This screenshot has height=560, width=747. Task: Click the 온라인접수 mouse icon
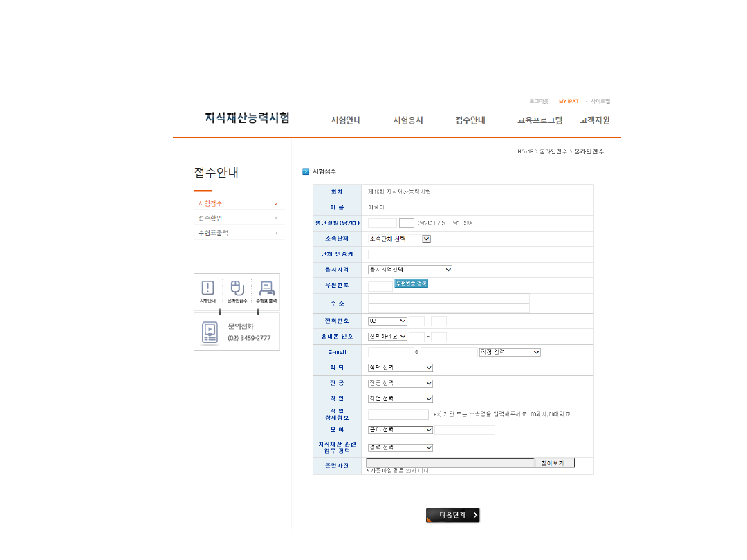click(x=237, y=288)
